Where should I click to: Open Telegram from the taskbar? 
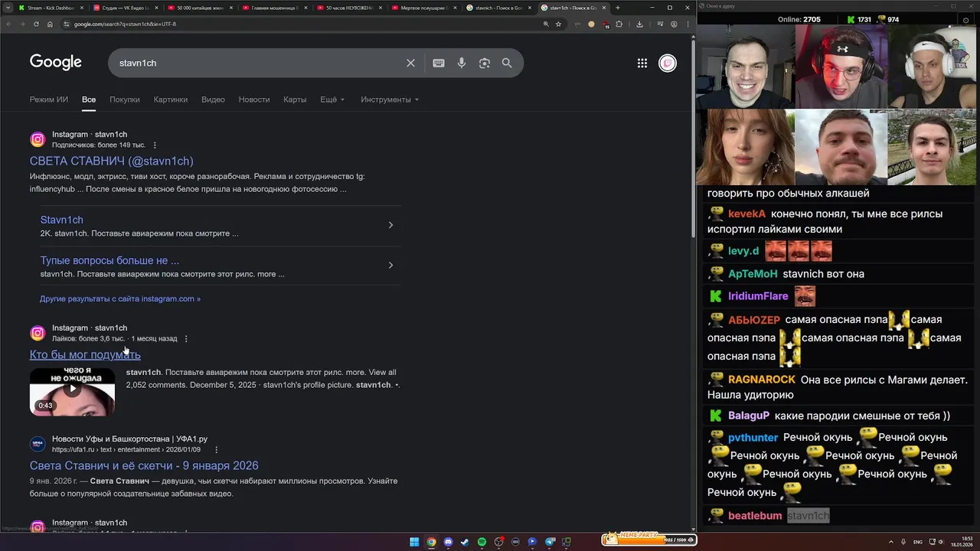coord(549,542)
